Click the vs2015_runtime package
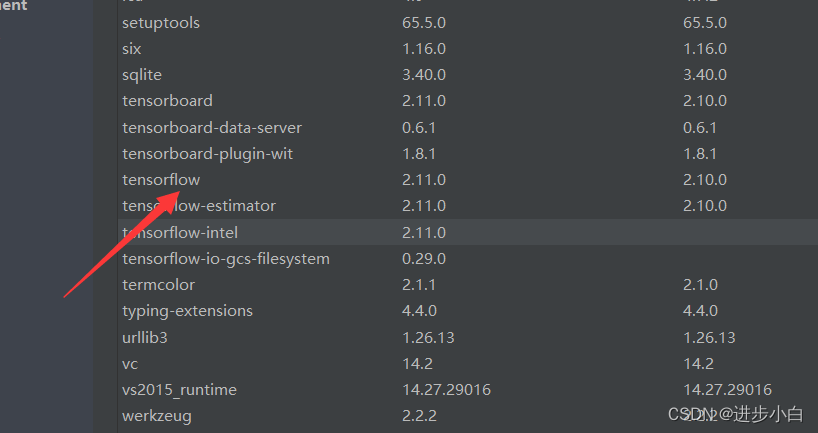The height and width of the screenshot is (433, 818). click(179, 389)
